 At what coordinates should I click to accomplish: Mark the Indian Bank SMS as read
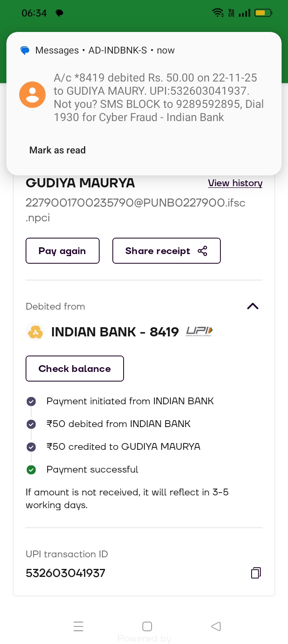(x=58, y=150)
